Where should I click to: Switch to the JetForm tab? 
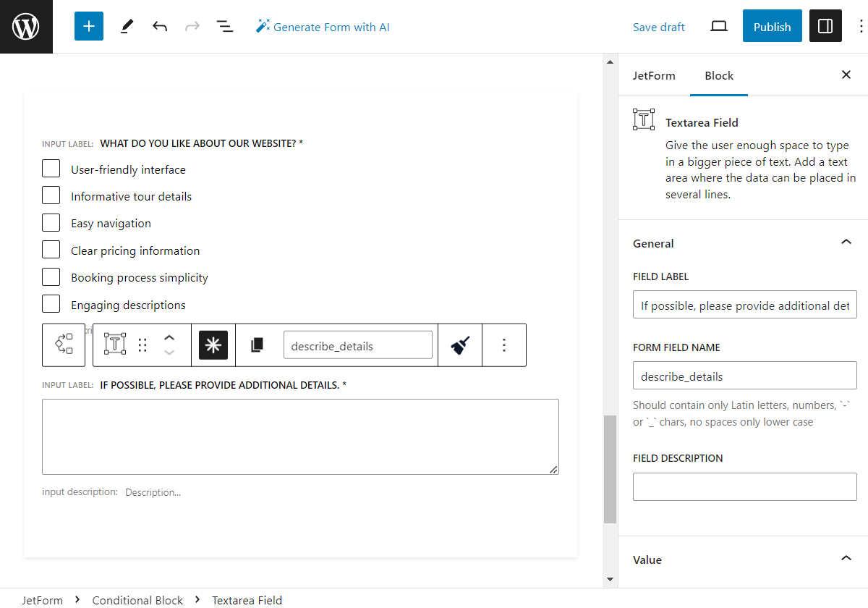click(654, 75)
